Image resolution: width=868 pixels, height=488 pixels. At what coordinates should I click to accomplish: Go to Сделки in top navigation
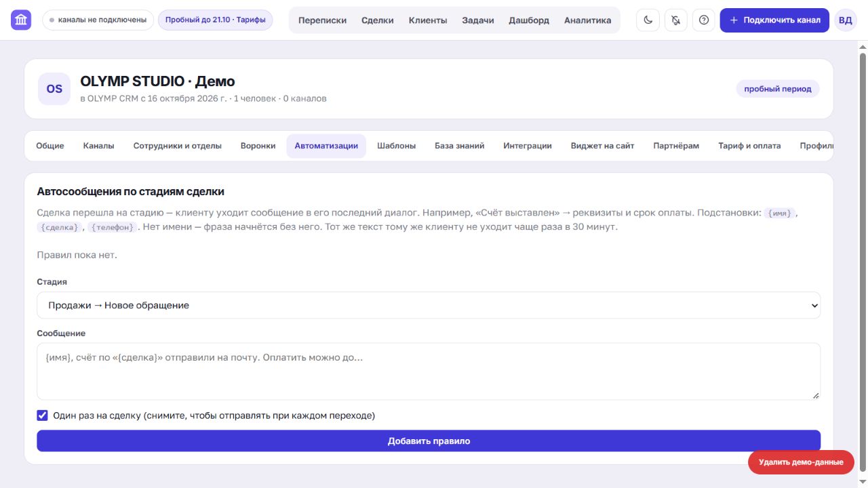(x=378, y=20)
